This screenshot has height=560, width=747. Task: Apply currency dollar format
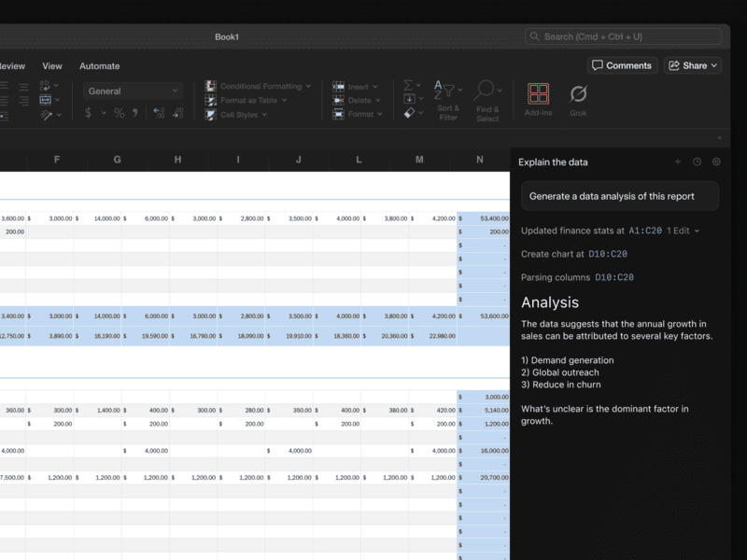88,113
